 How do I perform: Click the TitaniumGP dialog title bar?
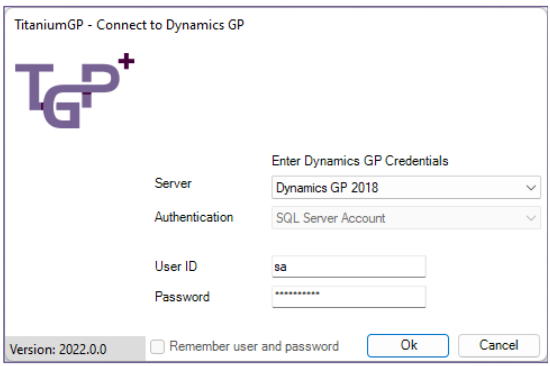click(x=275, y=25)
